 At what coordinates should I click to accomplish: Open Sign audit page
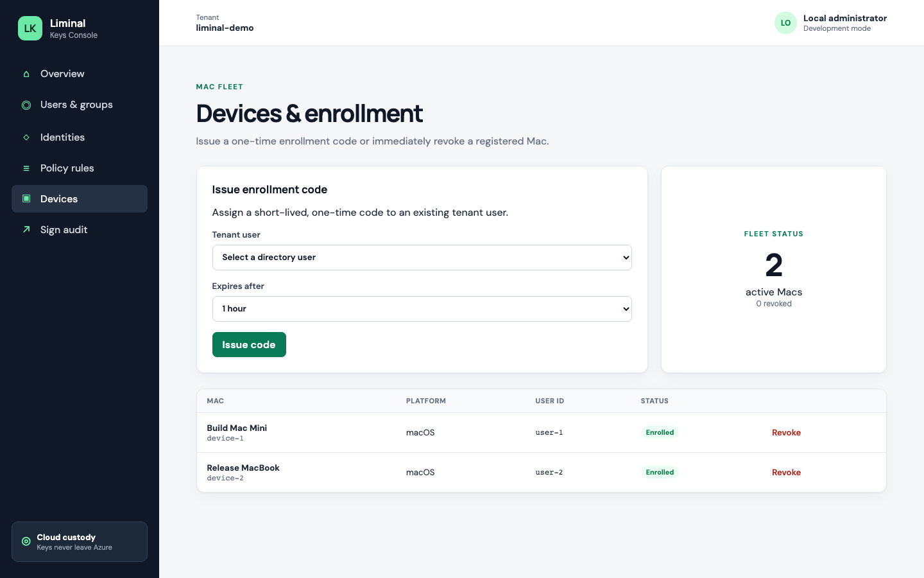[x=80, y=230]
